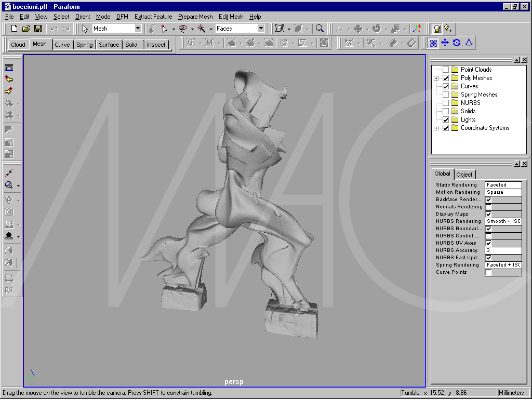Click the Undo arrow icon
Screen dimensions: 532x399
coord(54,29)
